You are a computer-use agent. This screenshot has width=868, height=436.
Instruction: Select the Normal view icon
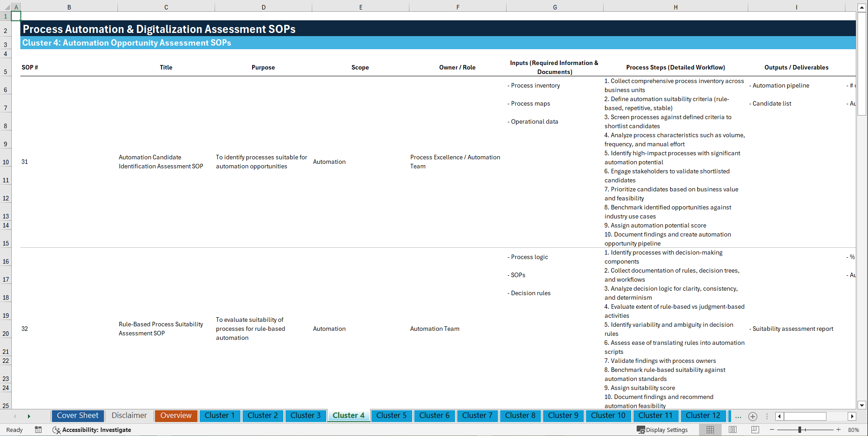710,430
